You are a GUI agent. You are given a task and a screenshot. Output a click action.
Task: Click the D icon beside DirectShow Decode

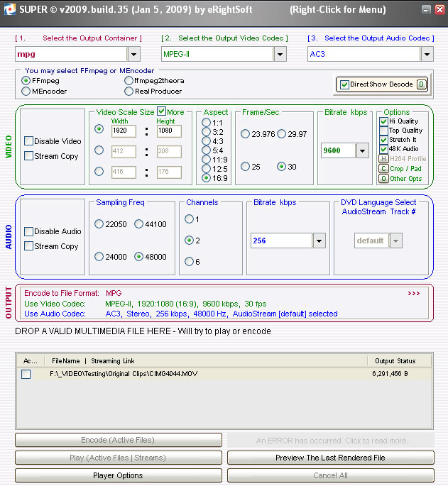point(421,84)
